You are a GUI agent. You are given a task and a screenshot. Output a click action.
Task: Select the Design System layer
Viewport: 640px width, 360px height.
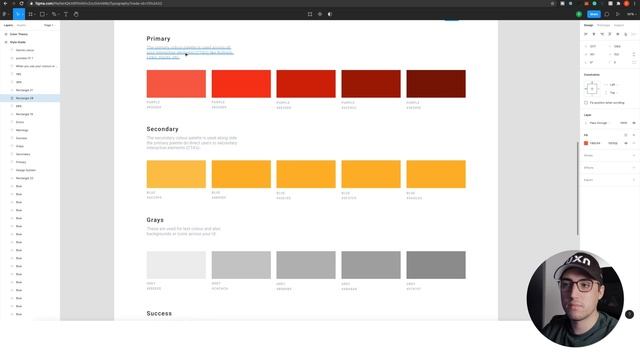26,170
